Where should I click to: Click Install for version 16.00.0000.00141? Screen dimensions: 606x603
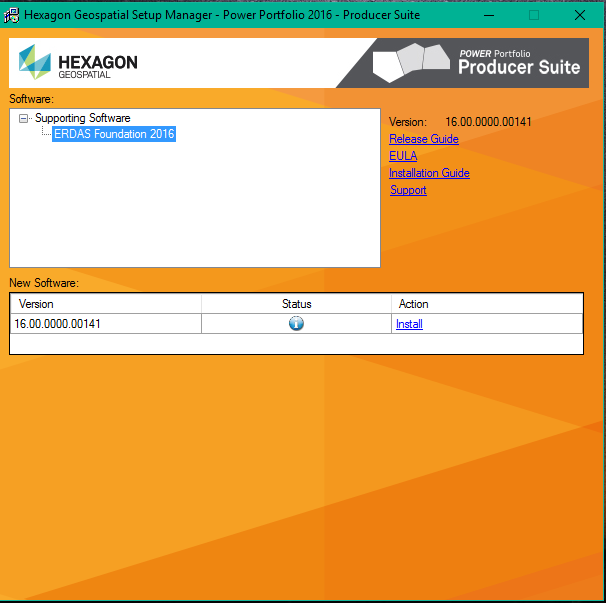coord(409,324)
